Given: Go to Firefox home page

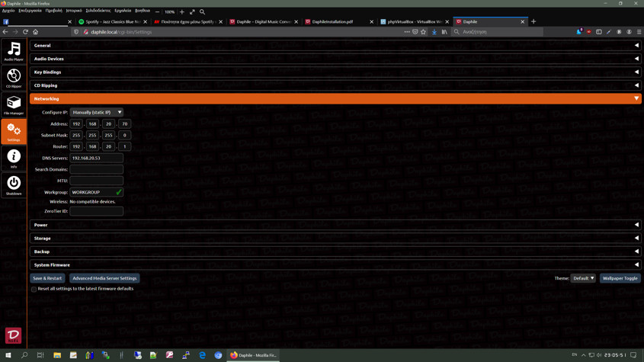Looking at the screenshot, I should pyautogui.click(x=35, y=32).
